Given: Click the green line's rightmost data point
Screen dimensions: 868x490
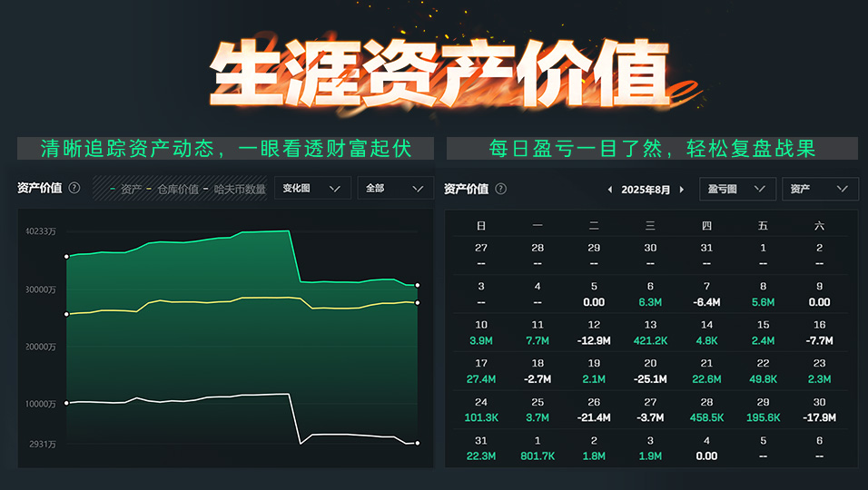Looking at the screenshot, I should [x=418, y=285].
